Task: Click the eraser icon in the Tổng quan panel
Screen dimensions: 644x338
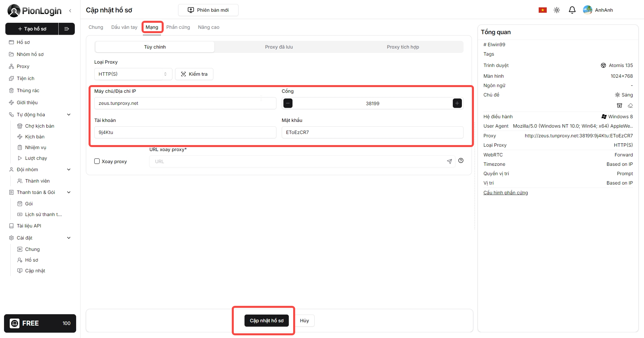Action: pyautogui.click(x=631, y=106)
